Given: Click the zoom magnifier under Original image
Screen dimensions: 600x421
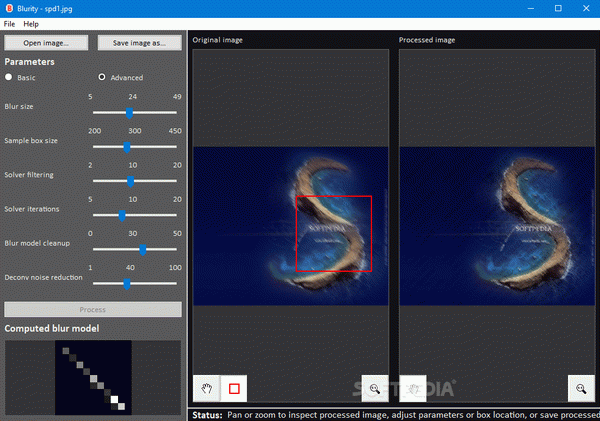Looking at the screenshot, I should (375, 388).
